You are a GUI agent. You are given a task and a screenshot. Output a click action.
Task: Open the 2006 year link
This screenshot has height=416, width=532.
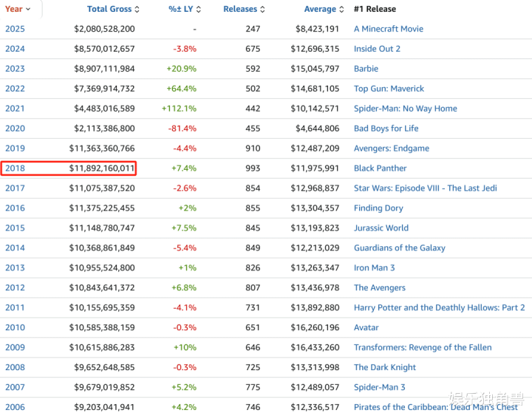pos(15,407)
